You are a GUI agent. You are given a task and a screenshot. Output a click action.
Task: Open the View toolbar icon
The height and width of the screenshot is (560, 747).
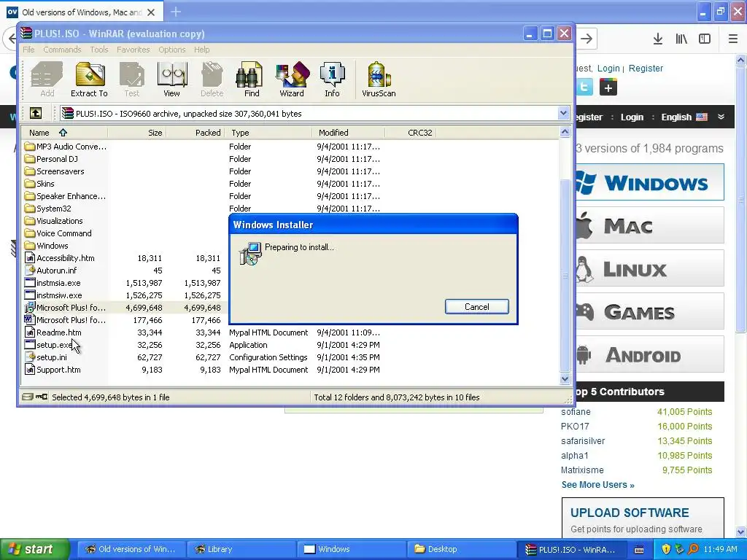(x=171, y=79)
